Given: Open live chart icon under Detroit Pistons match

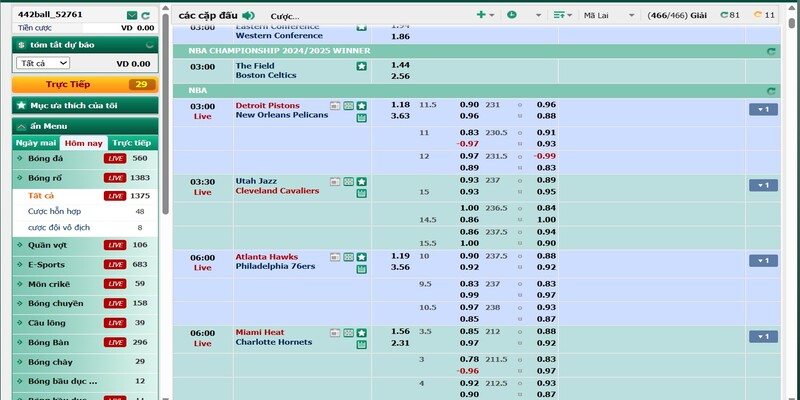Looking at the screenshot, I should pos(362,118).
